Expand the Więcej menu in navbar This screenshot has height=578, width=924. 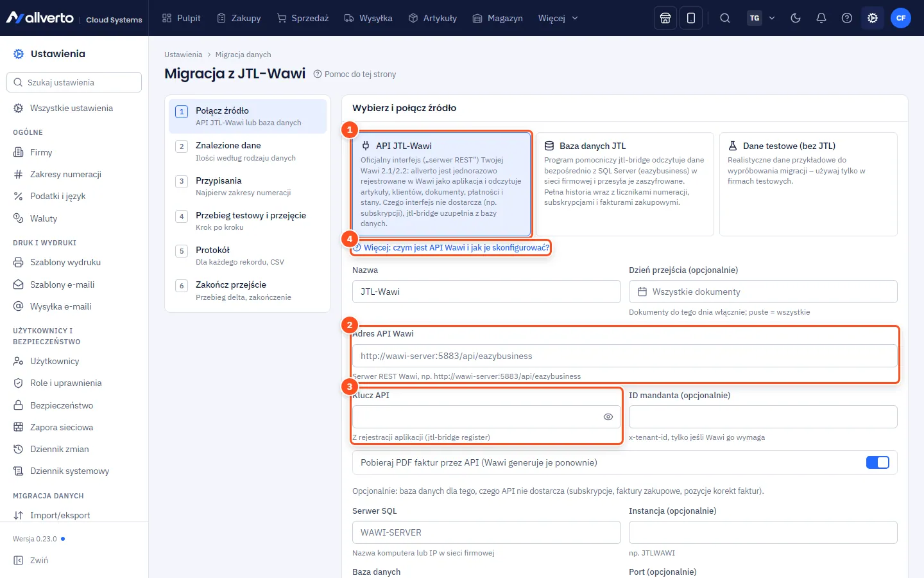(558, 18)
